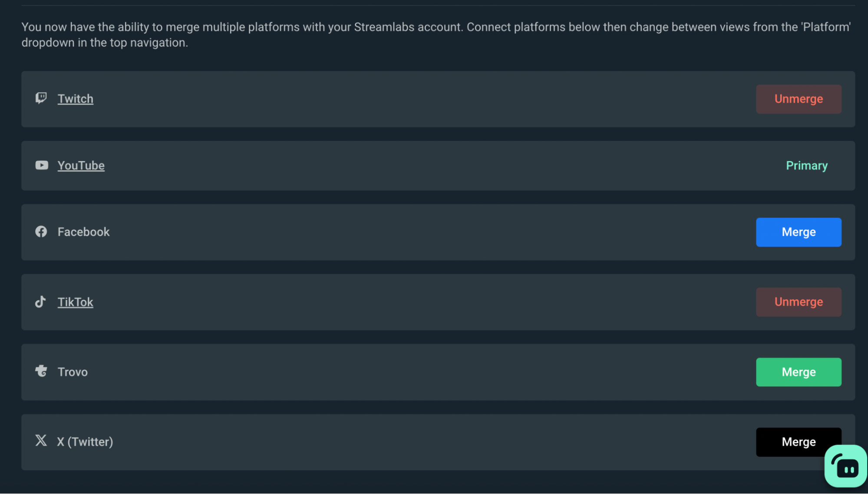Click the YouTube platform icon
The height and width of the screenshot is (494, 868).
click(41, 165)
